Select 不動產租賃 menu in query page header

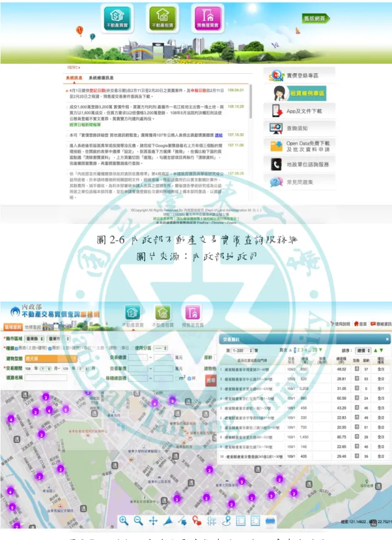pyautogui.click(x=163, y=316)
